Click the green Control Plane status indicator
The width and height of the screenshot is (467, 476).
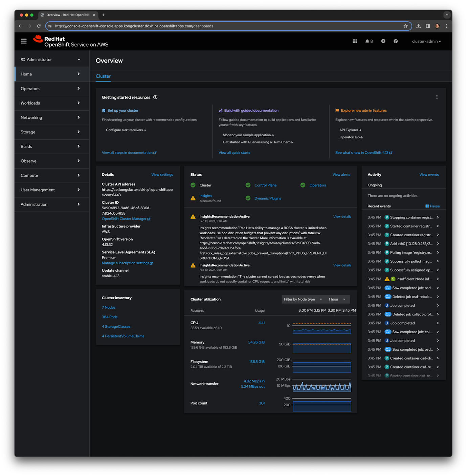click(248, 185)
